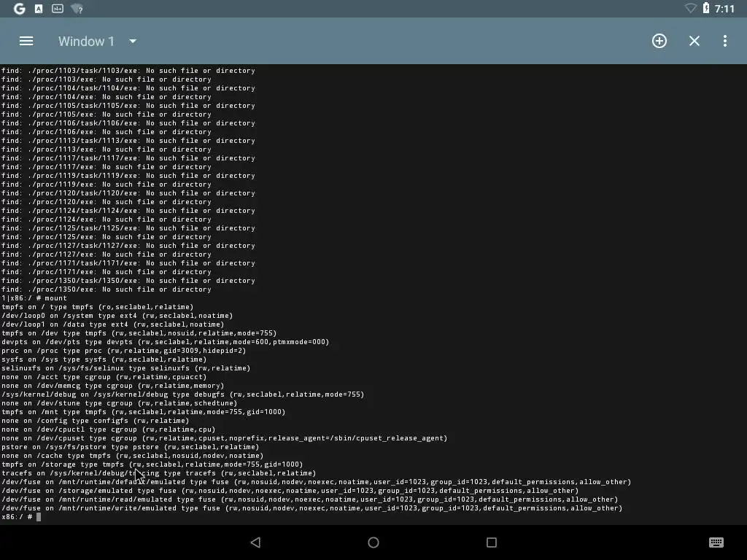Click 'none on /acct type cgroup' line

104,377
